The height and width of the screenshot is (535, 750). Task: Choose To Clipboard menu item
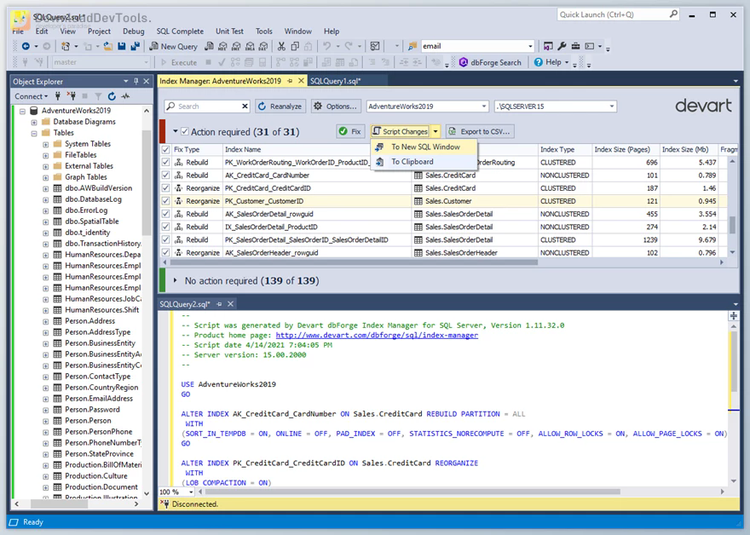(424, 162)
